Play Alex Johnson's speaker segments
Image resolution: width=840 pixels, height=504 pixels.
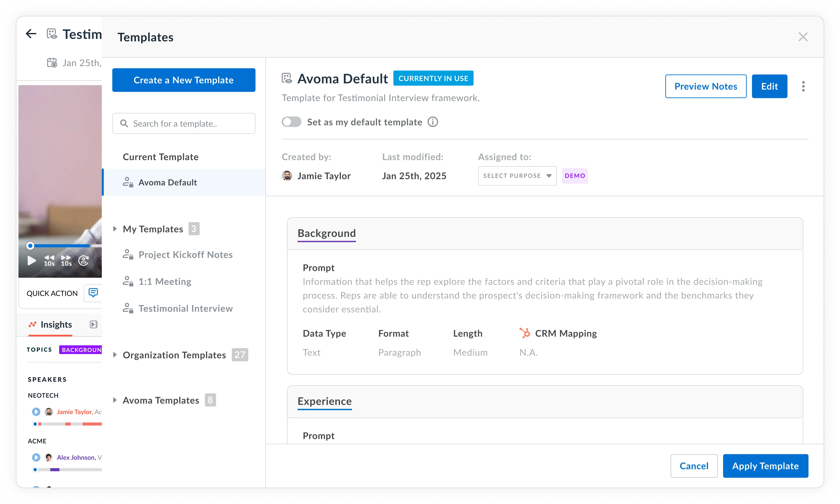pyautogui.click(x=36, y=457)
